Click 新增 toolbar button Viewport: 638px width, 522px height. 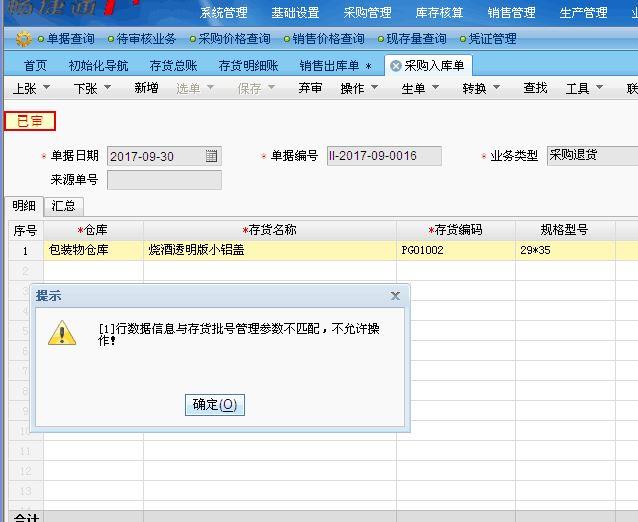(x=146, y=88)
